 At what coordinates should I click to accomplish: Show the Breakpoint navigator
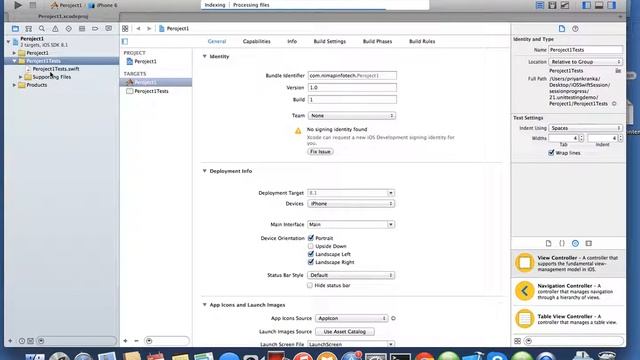[95, 29]
